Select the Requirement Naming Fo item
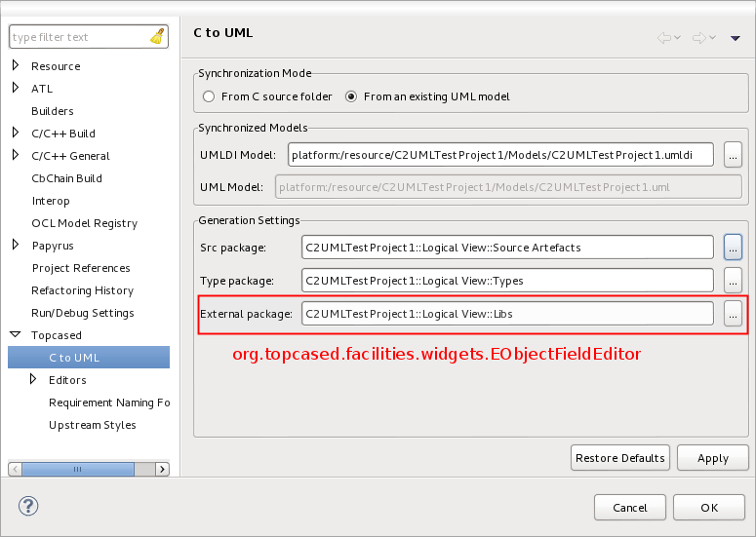Image resolution: width=756 pixels, height=537 pixels. pos(109,403)
